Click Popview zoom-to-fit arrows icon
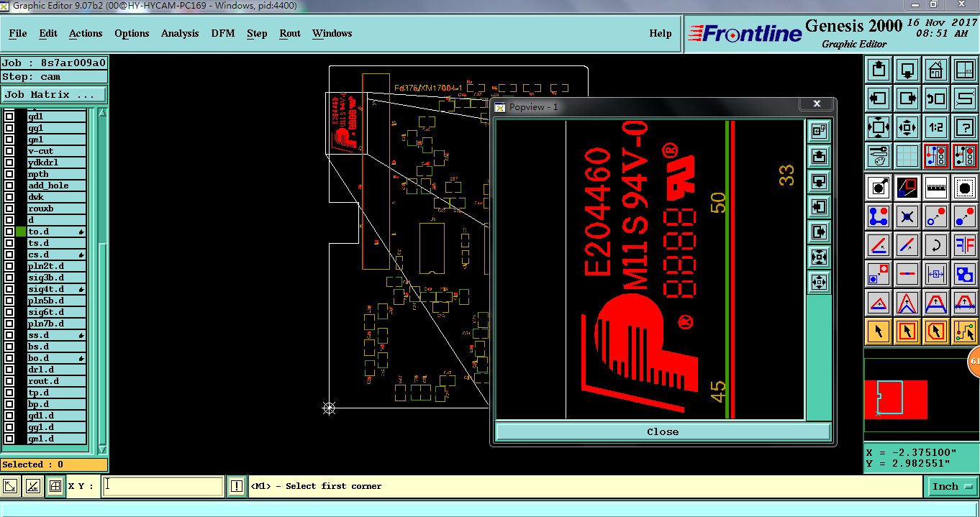Image resolution: width=980 pixels, height=517 pixels. tap(819, 257)
